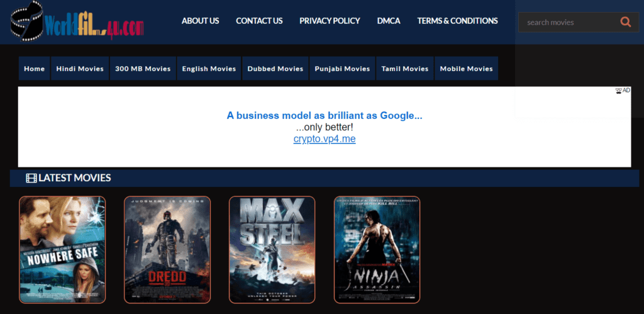The width and height of the screenshot is (644, 314).
Task: Open the Nowhere Safe movie poster
Action: (x=62, y=249)
